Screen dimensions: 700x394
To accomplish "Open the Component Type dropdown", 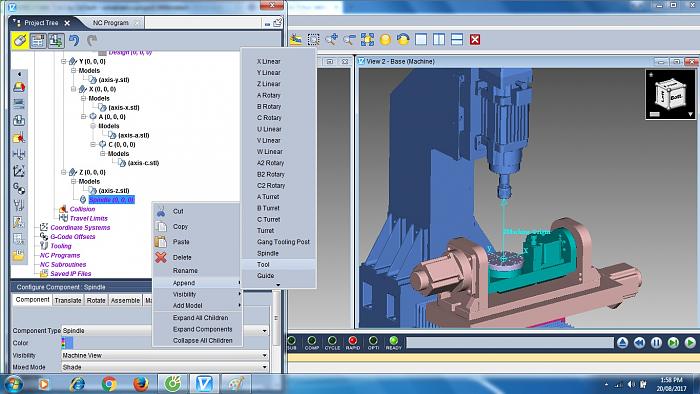I will [x=264, y=331].
